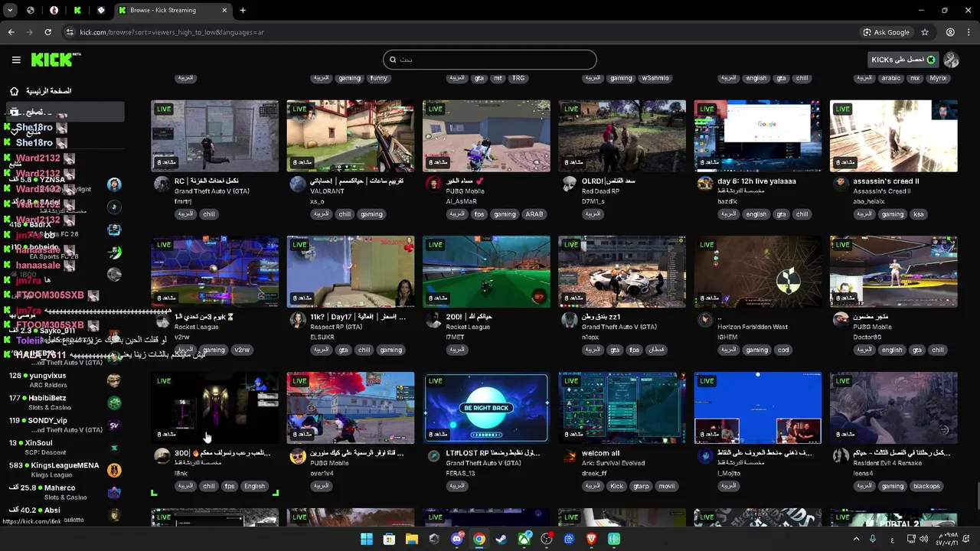Open welcom all stream title
The height and width of the screenshot is (551, 980).
[600, 453]
